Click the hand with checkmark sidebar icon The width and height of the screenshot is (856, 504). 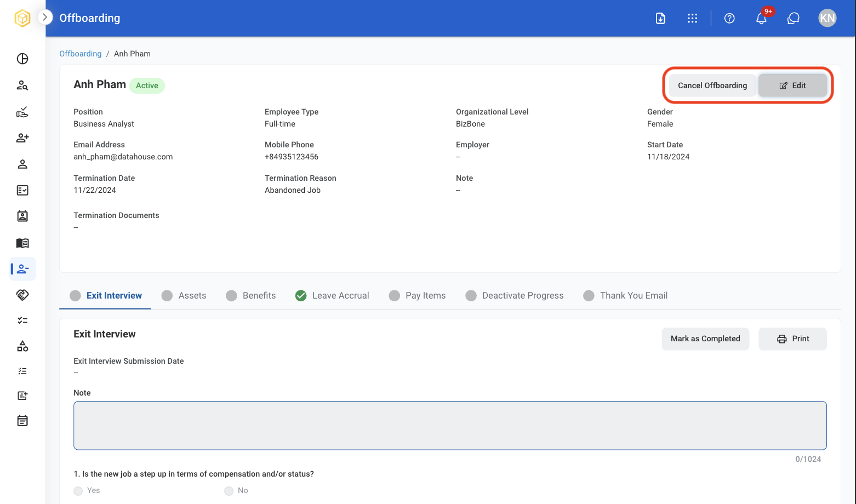[x=22, y=112]
